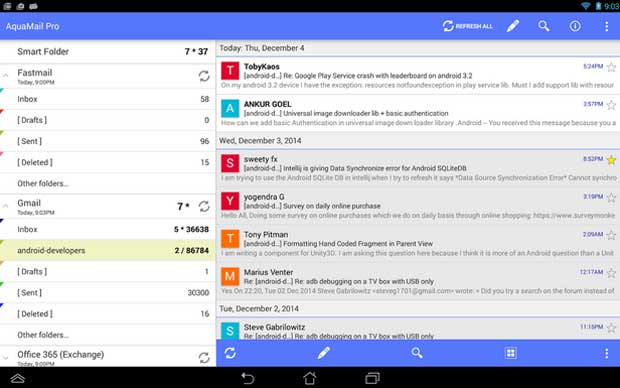Open Fastmail Drafts folder showing 0

(108, 120)
